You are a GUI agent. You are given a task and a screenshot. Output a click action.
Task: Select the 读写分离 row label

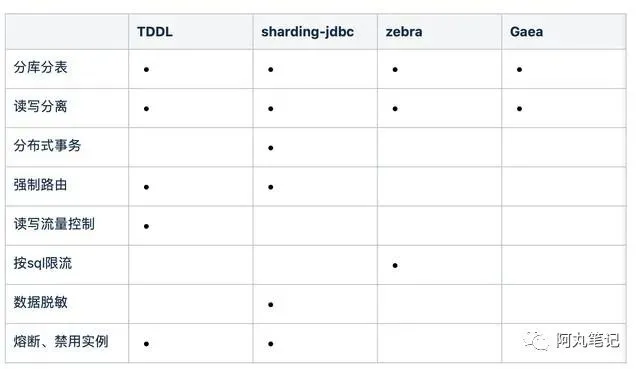[40, 107]
